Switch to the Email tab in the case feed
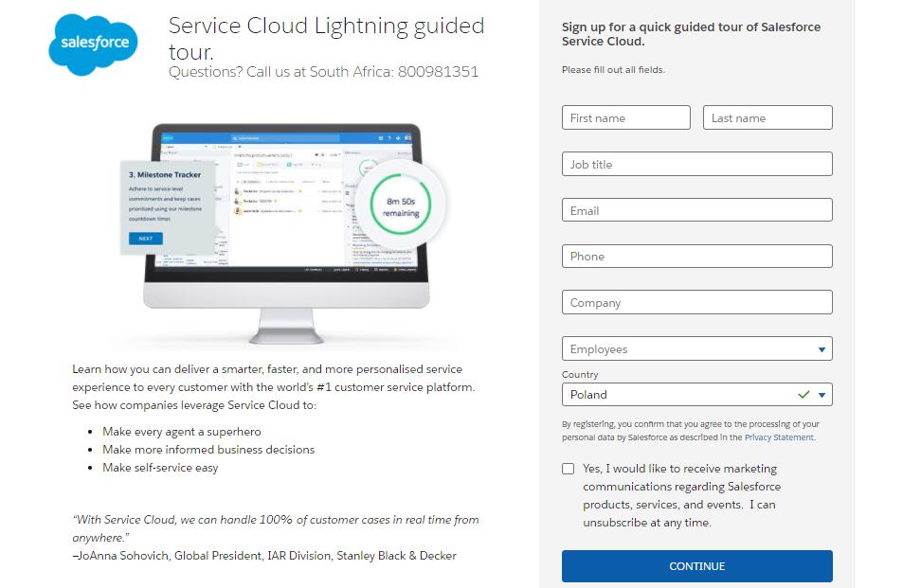The width and height of the screenshot is (921, 588). [246, 165]
